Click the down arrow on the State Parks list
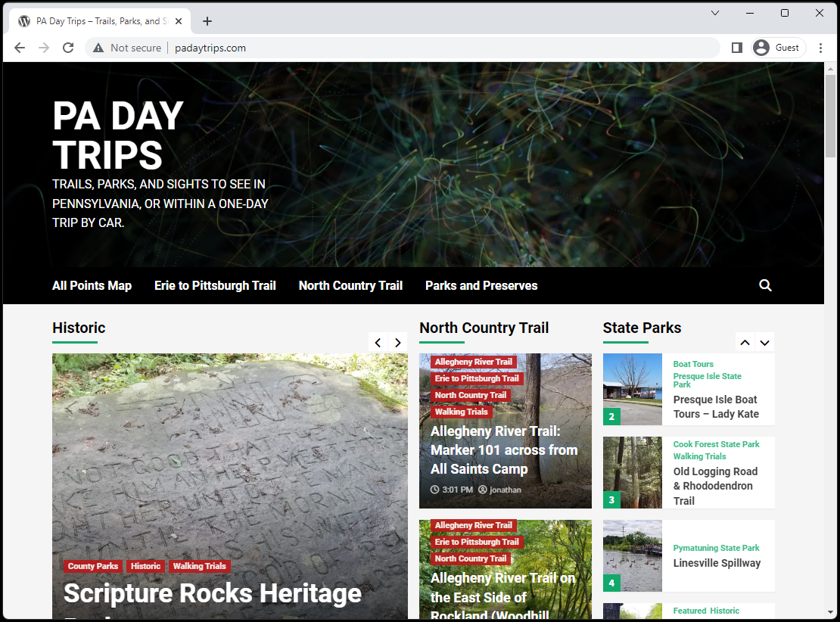The height and width of the screenshot is (622, 840). 764,342
